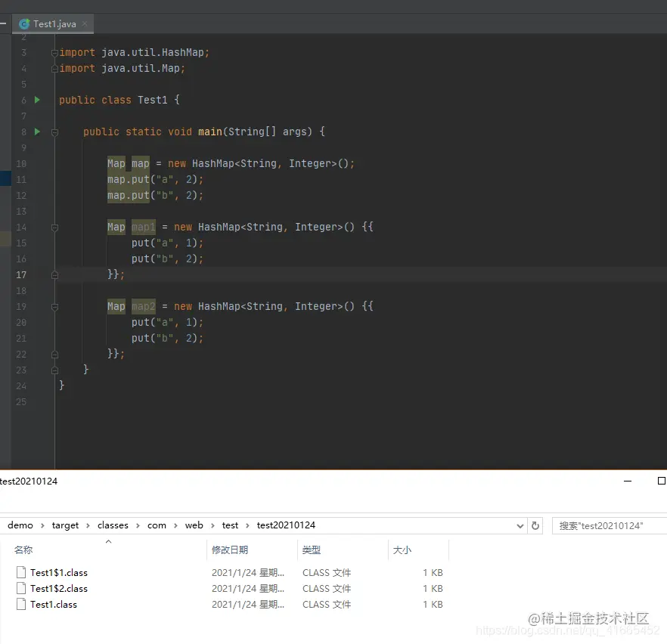This screenshot has height=644, width=667.
Task: Click the main method name
Action: [210, 132]
